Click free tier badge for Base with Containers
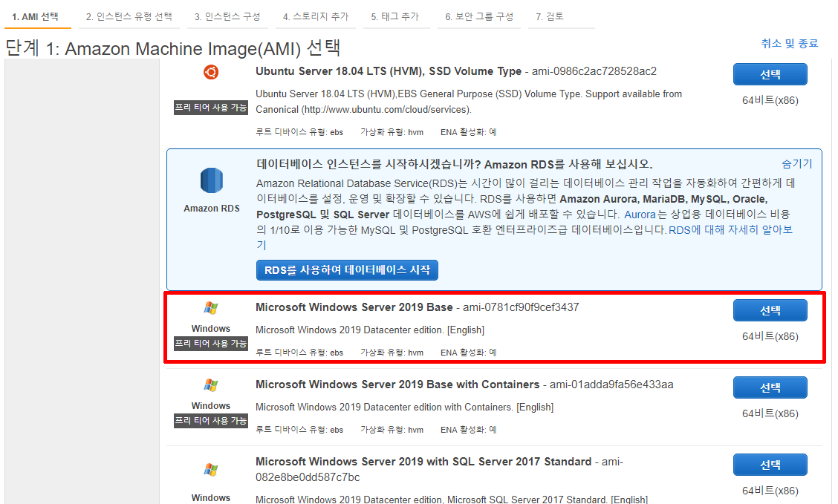The height and width of the screenshot is (504, 838). click(210, 421)
